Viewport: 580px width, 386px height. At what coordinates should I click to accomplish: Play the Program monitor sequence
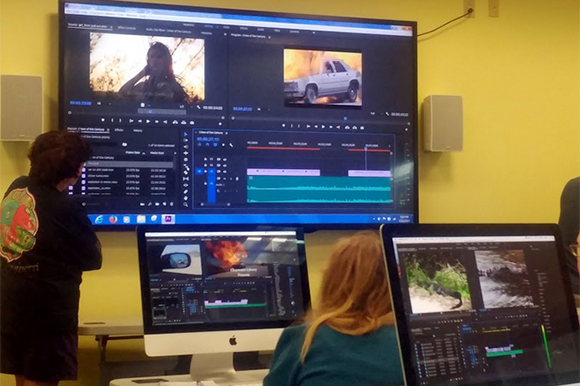[323, 127]
